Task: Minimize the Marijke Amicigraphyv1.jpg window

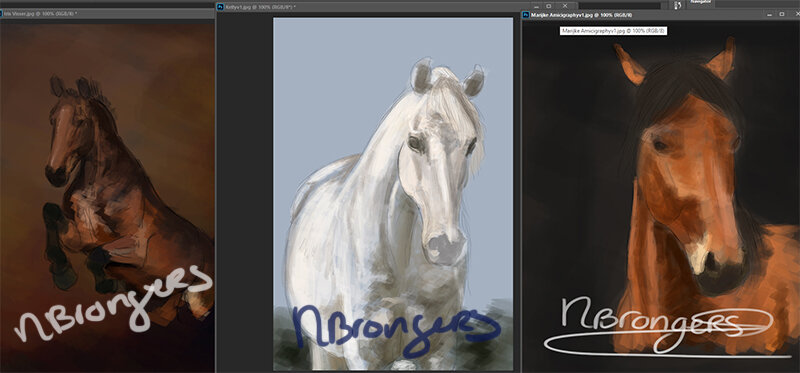Action: 769,14
